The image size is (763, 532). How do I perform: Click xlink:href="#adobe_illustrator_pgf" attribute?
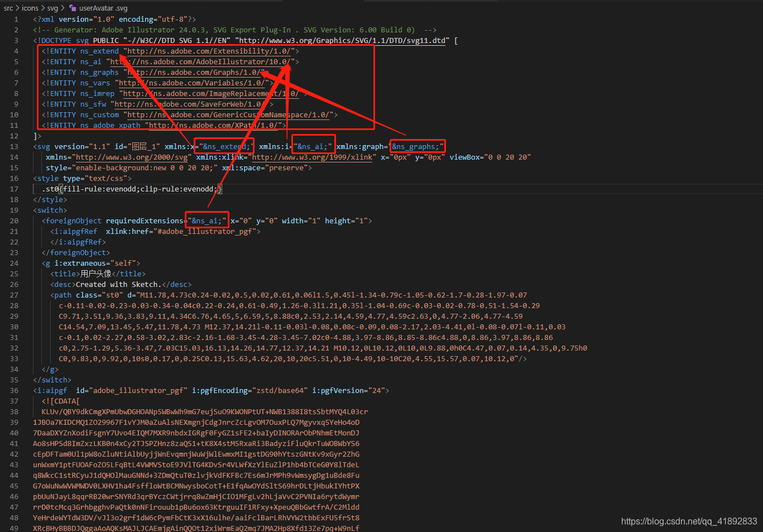tap(181, 232)
